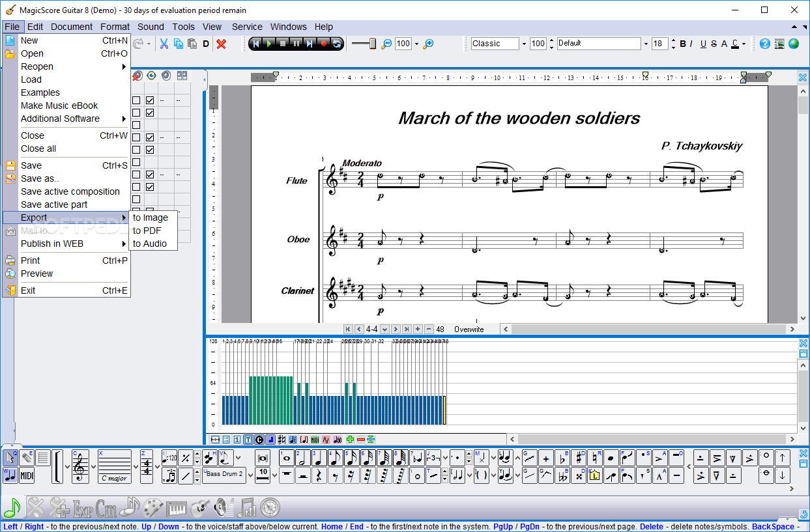Image resolution: width=810 pixels, height=532 pixels.
Task: Click the Stop button in transport bar
Action: coord(283,44)
